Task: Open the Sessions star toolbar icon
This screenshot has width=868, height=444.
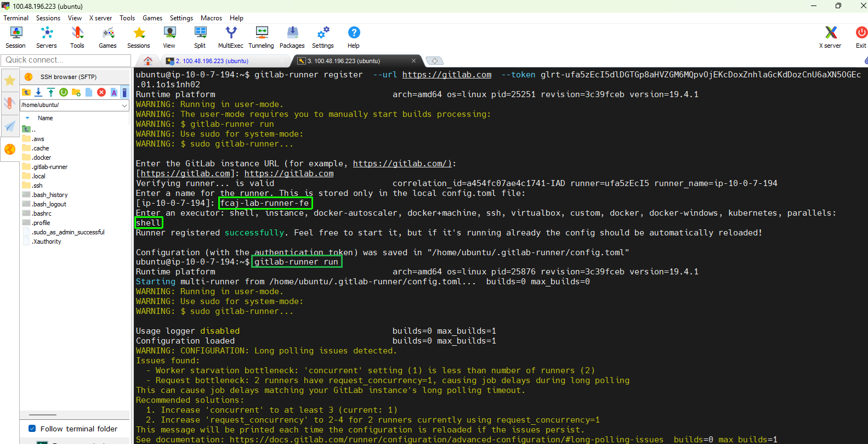Action: [x=139, y=37]
